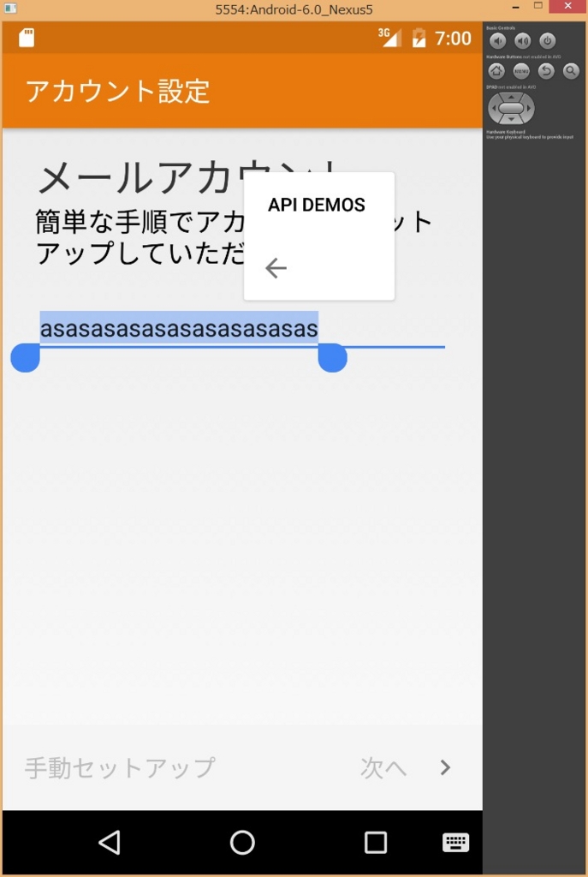Viewport: 588px width, 877px height.
Task: Click the DPAD down arrow
Action: tap(512, 119)
